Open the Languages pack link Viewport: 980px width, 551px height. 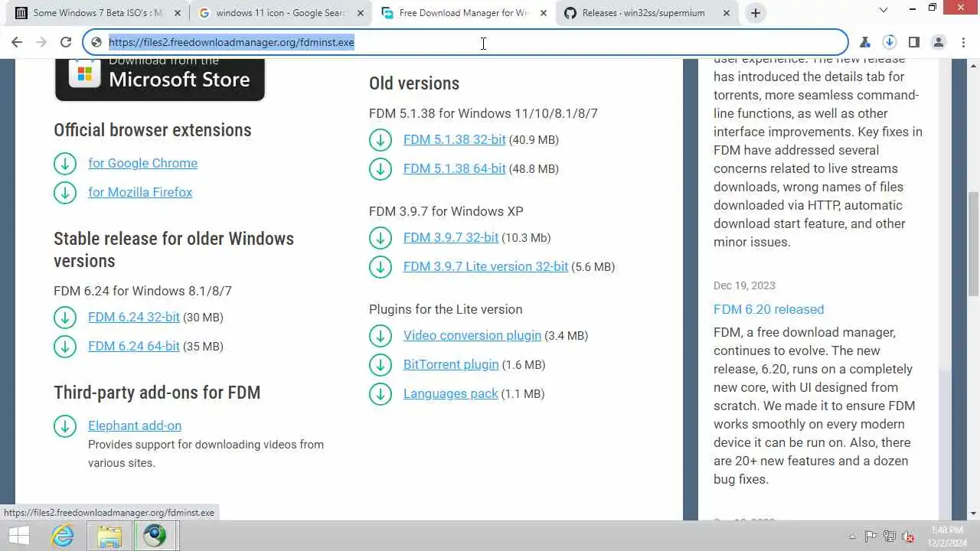coord(451,393)
